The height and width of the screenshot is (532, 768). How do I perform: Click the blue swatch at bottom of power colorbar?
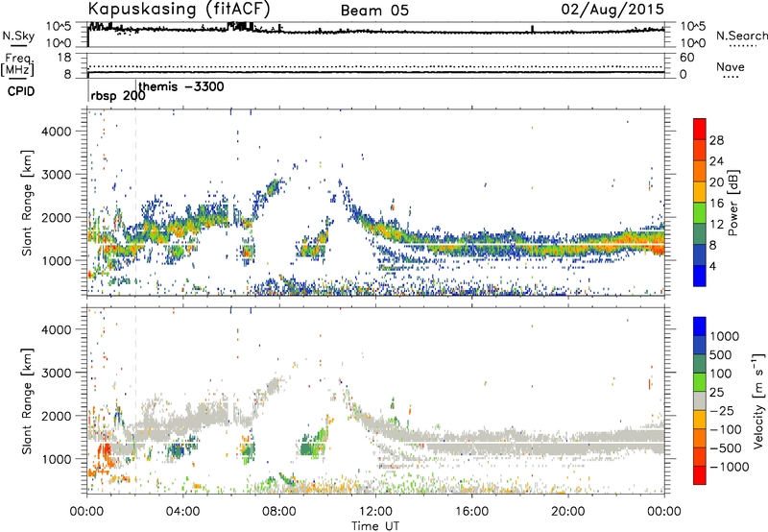pyautogui.click(x=700, y=276)
